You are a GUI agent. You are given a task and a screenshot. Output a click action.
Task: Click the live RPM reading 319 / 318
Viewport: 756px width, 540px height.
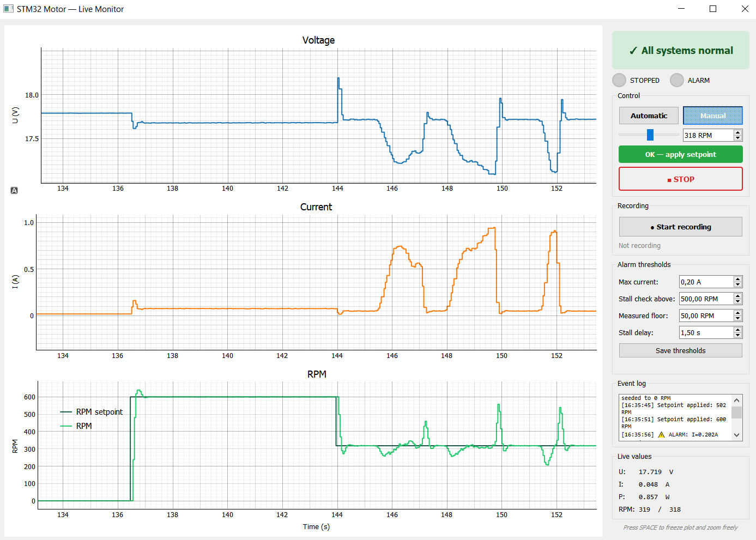pyautogui.click(x=660, y=509)
